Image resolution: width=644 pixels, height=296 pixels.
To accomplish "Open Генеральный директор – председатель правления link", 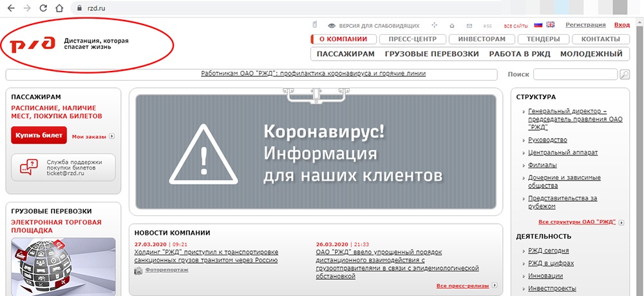I will coord(575,119).
